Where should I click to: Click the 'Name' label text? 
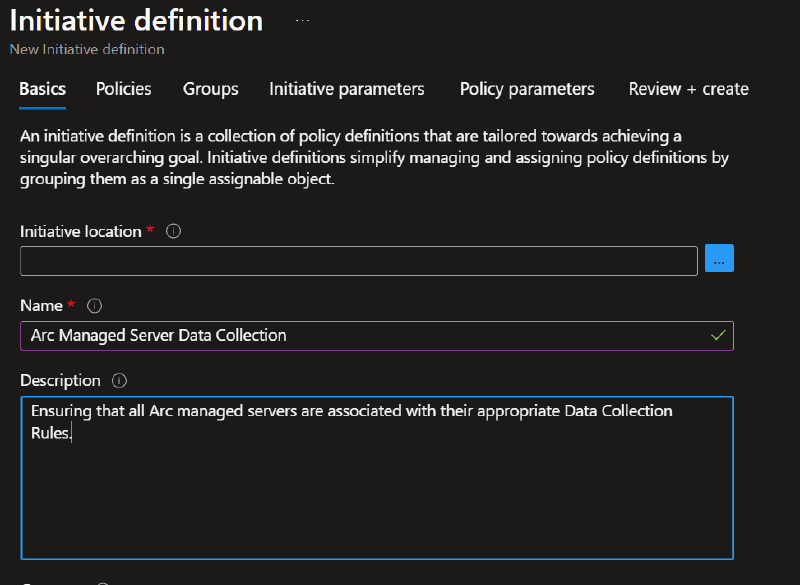point(41,306)
